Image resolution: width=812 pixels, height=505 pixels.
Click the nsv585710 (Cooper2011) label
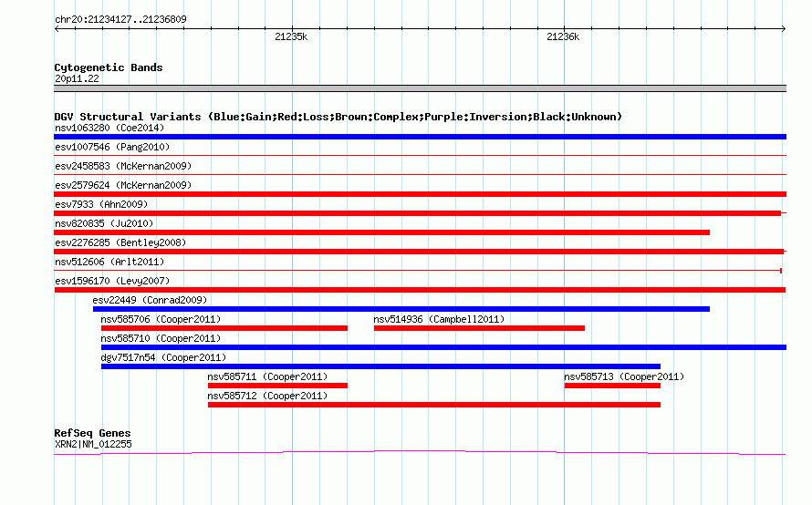pos(161,338)
